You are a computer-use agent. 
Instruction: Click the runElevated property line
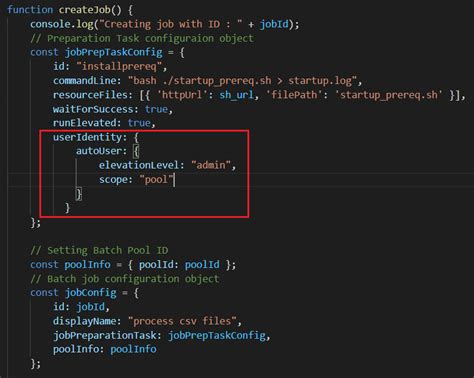coord(104,123)
